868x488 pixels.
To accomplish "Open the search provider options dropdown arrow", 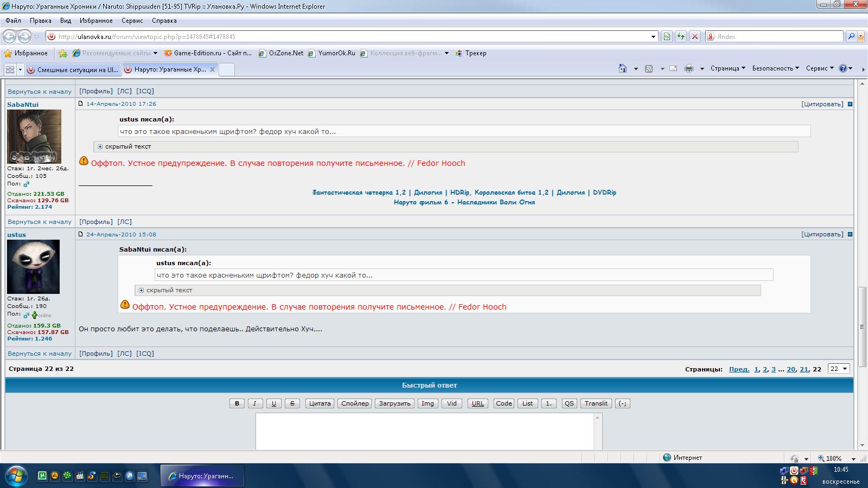I will pos(862,36).
